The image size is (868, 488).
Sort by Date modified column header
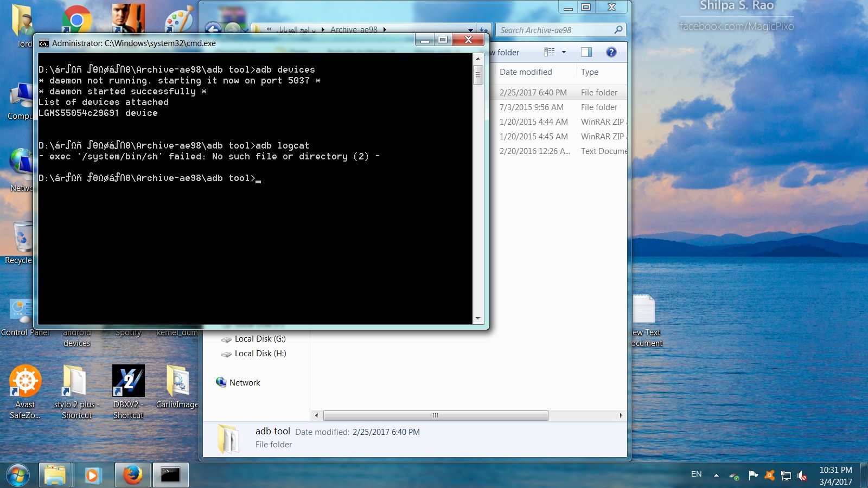coord(526,72)
